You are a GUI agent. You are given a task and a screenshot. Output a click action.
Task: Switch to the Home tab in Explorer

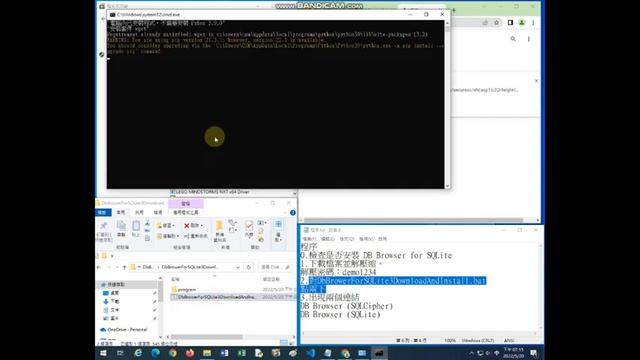pyautogui.click(x=121, y=213)
